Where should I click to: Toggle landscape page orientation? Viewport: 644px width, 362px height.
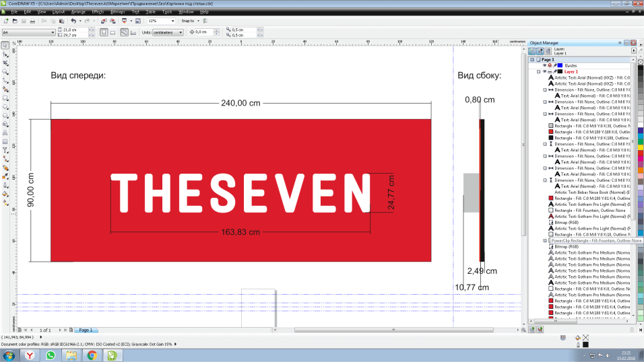coord(112,32)
